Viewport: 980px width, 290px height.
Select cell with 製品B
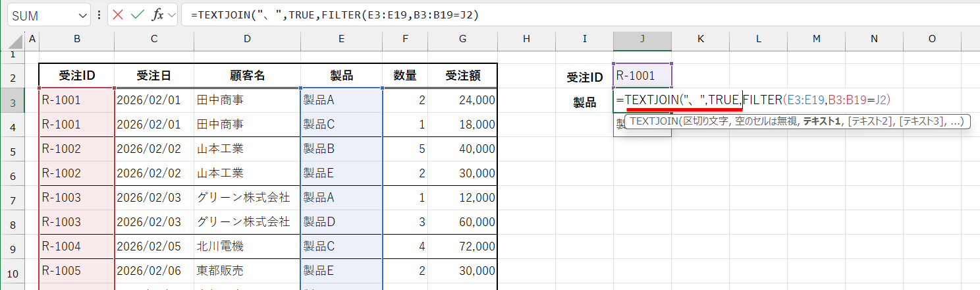pyautogui.click(x=341, y=149)
